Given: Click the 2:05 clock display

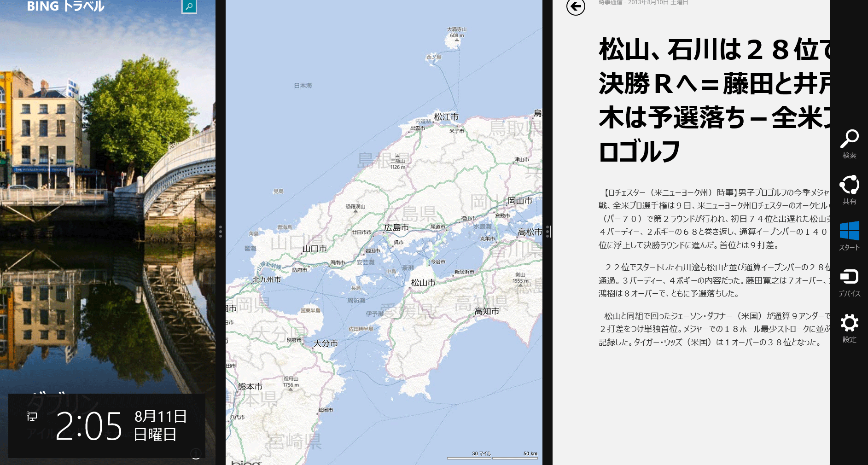Looking at the screenshot, I should point(89,426).
